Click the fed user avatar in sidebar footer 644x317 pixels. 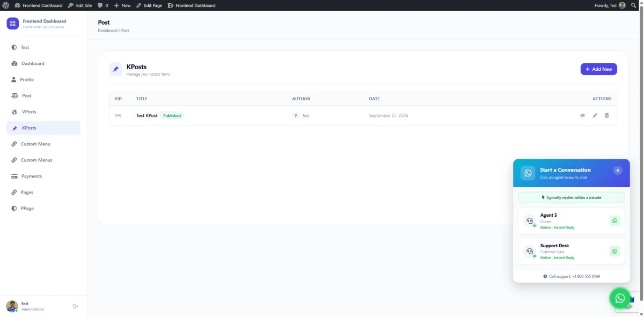click(x=12, y=306)
